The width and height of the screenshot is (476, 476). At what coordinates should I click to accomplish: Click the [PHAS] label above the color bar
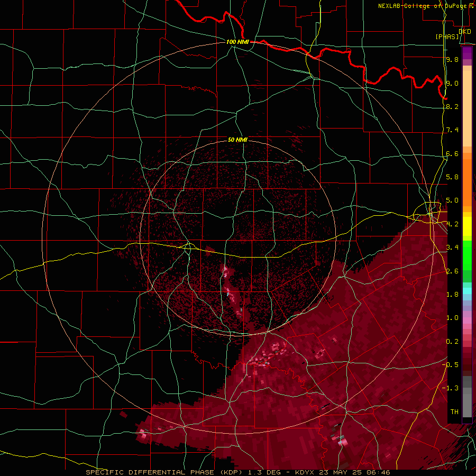pyautogui.click(x=447, y=37)
